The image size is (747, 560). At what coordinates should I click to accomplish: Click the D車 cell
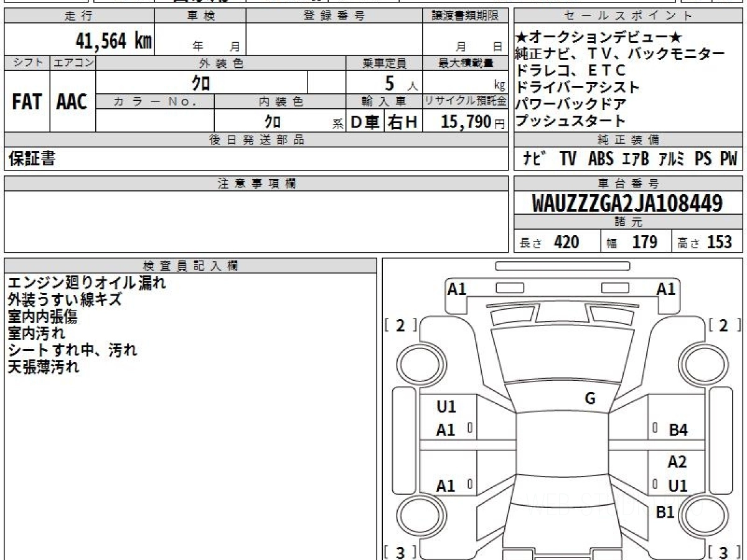[365, 122]
